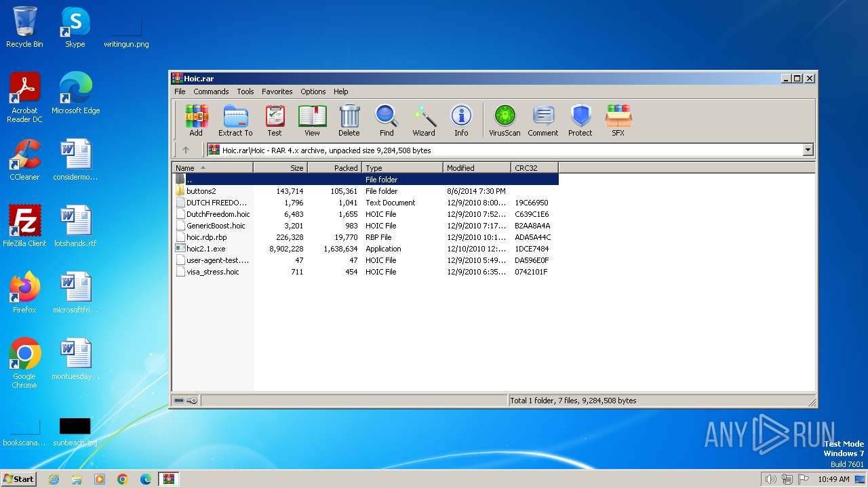868x488 pixels.
Task: Launch the Wizard tool icon
Action: 424,121
